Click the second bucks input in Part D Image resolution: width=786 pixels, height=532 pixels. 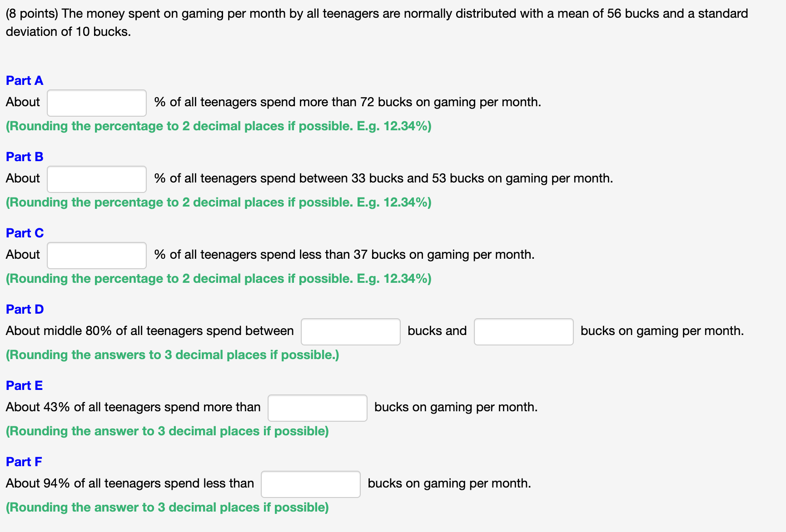(x=523, y=332)
